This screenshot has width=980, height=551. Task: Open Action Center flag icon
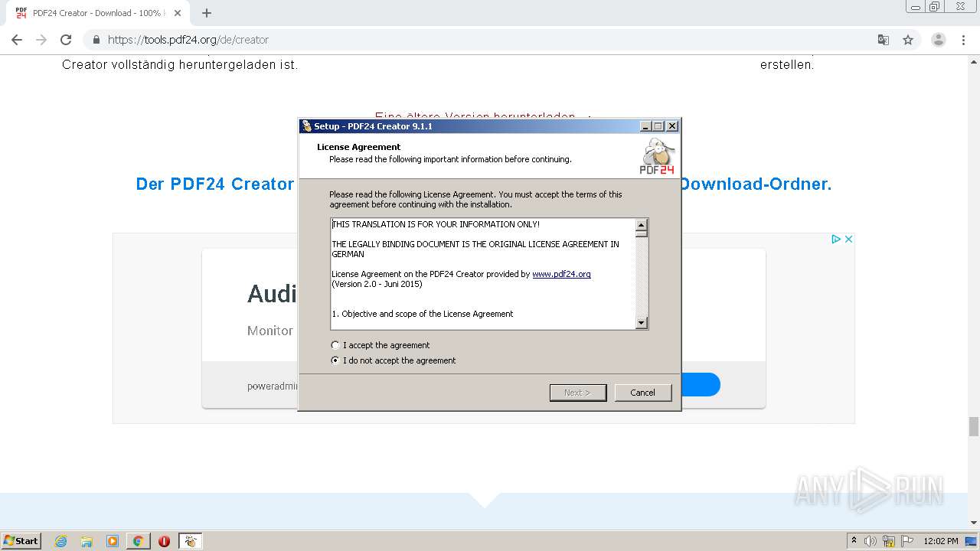pyautogui.click(x=907, y=541)
